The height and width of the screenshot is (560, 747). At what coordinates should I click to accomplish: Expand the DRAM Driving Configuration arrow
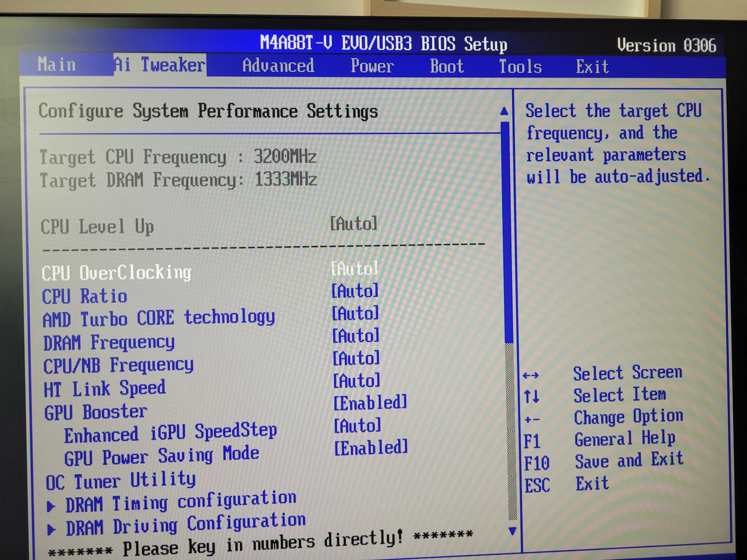point(51,530)
